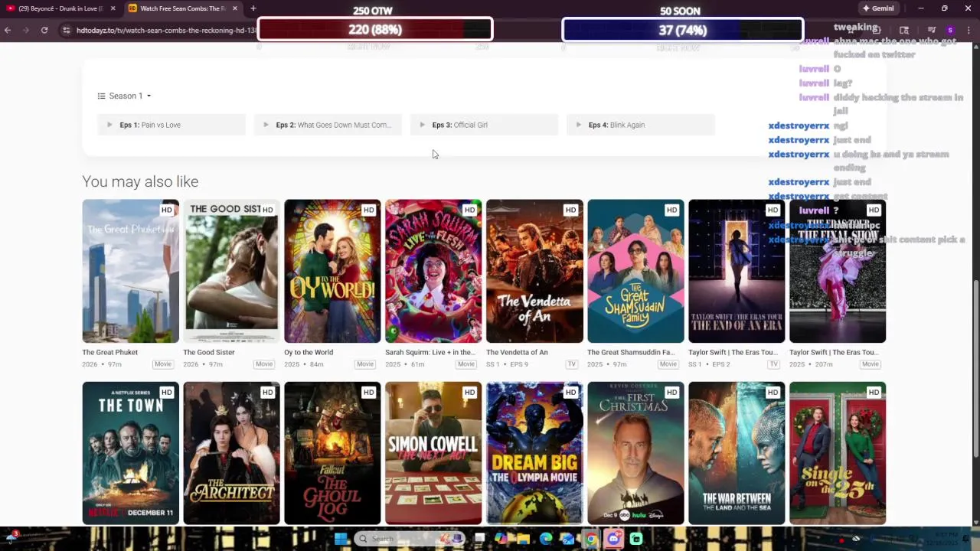The height and width of the screenshot is (551, 980).
Task: Open File Explorer from the taskbar
Action: pos(523,539)
